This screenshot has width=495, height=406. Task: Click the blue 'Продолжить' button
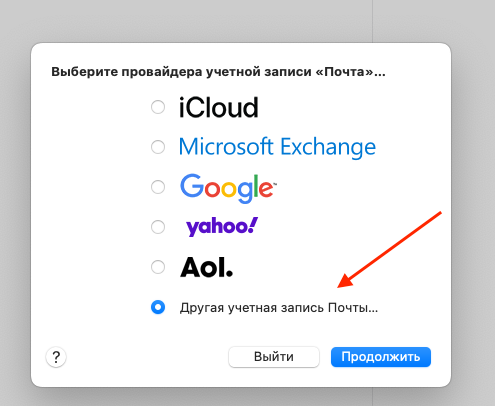click(x=381, y=357)
